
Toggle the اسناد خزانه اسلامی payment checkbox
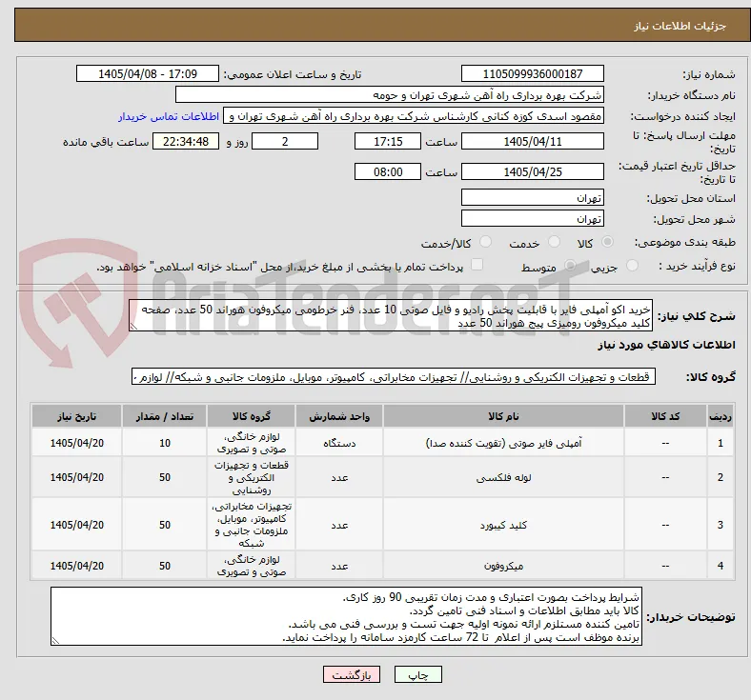tap(477, 265)
